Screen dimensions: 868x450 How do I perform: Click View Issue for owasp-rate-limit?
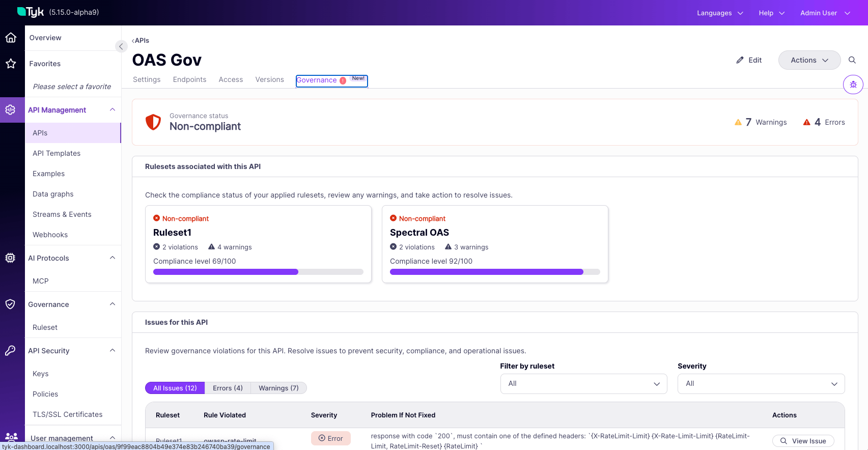click(x=803, y=441)
